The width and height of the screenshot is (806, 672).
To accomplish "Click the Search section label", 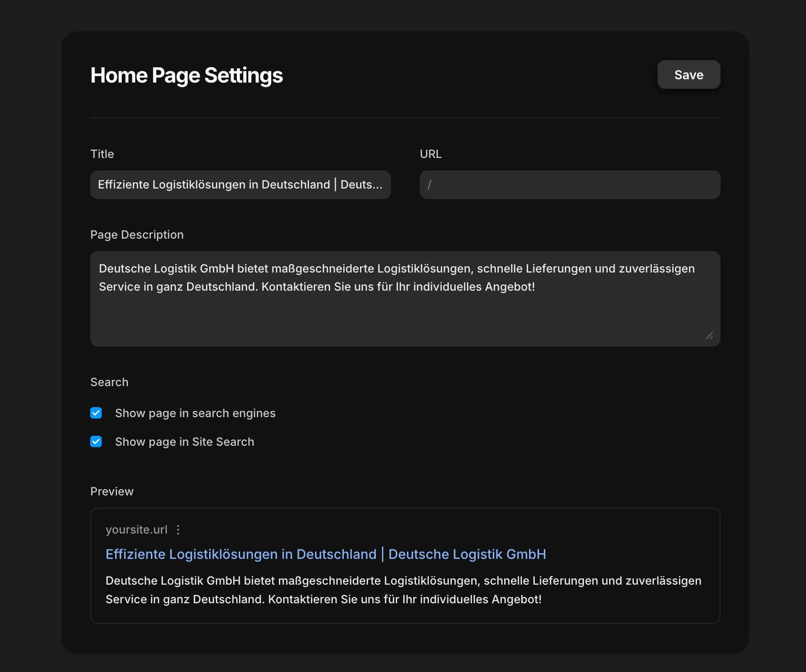I will [109, 382].
